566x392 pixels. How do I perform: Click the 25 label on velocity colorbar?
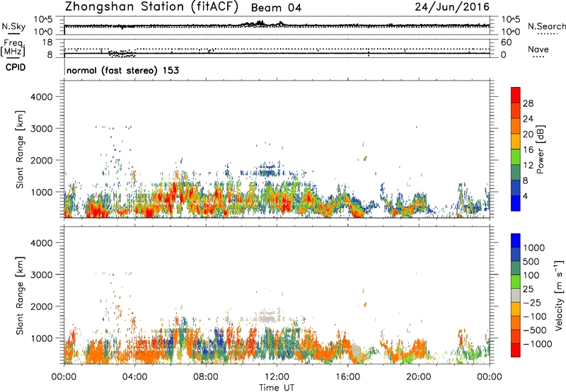(x=528, y=289)
